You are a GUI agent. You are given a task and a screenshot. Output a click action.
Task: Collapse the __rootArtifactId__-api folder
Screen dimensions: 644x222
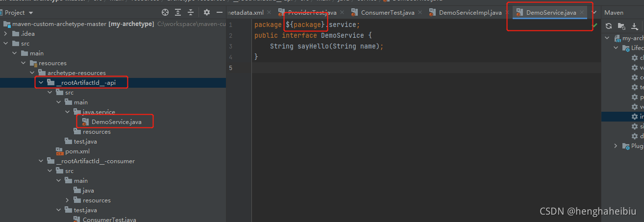(x=41, y=82)
